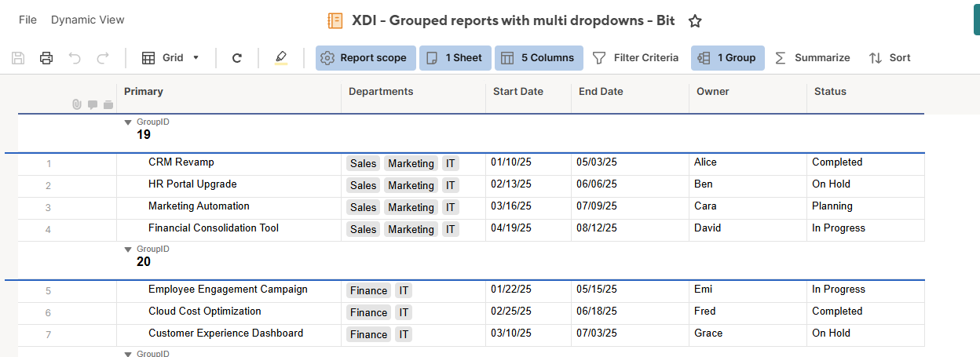This screenshot has width=980, height=357.
Task: Click the Undo arrow icon
Action: pyautogui.click(x=75, y=58)
